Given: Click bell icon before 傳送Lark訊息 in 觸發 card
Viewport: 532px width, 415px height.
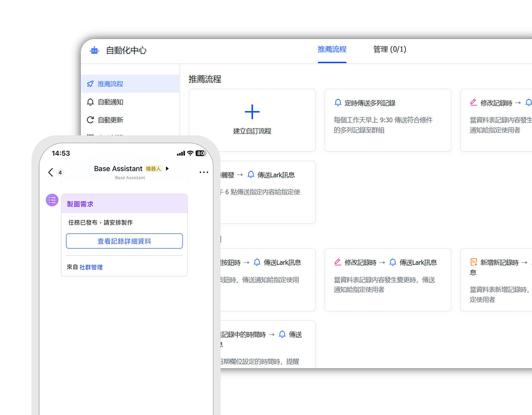Looking at the screenshot, I should (x=251, y=175).
